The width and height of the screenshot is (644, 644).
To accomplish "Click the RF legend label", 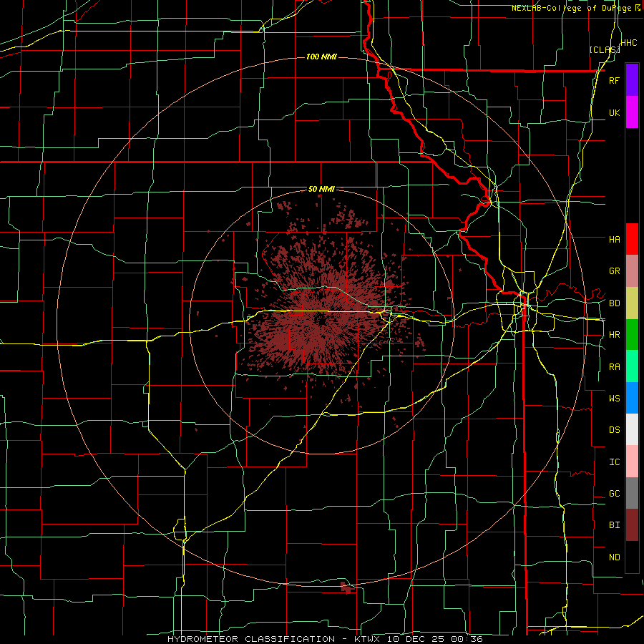I will tap(614, 80).
